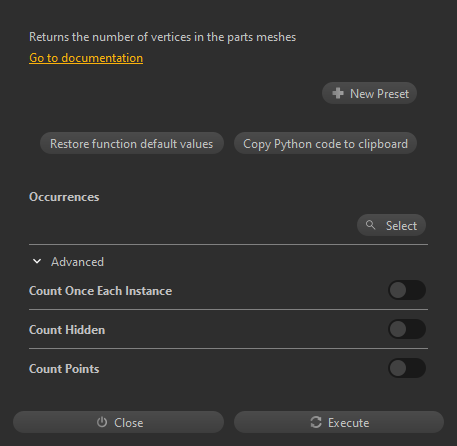Image resolution: width=457 pixels, height=446 pixels.
Task: Click the power icon on the Close button
Action: tap(102, 422)
